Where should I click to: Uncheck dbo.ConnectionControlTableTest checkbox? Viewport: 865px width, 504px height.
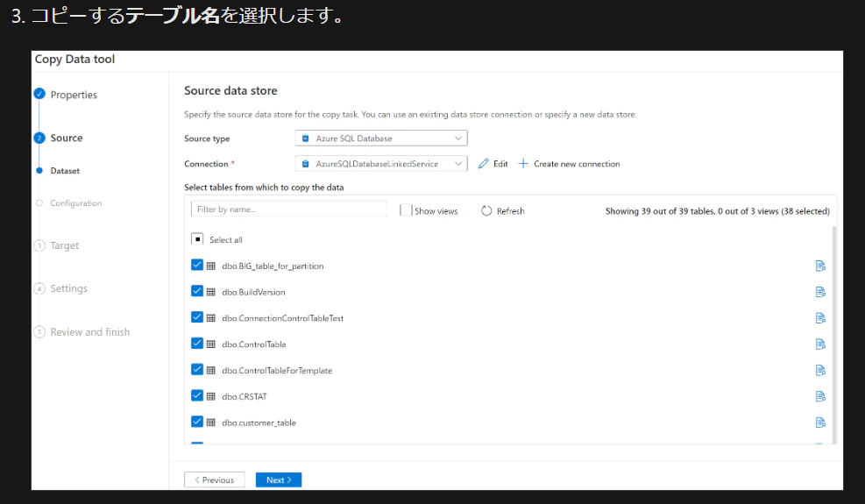coord(197,317)
